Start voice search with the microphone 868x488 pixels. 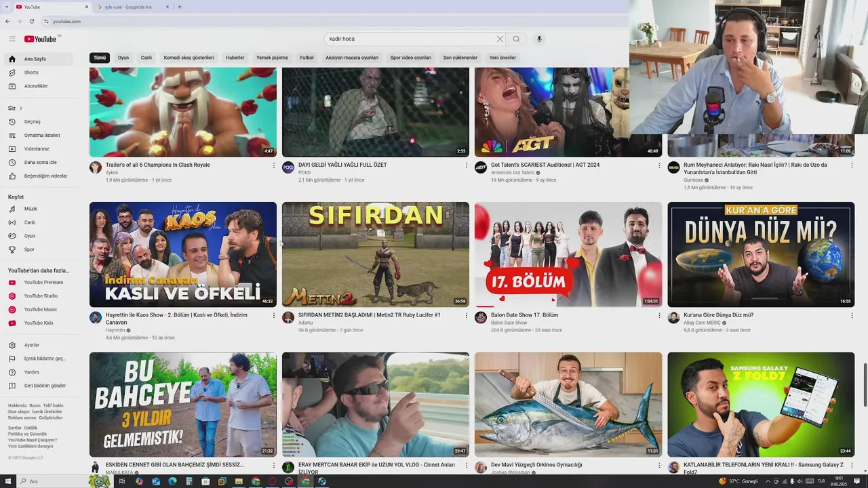(539, 39)
